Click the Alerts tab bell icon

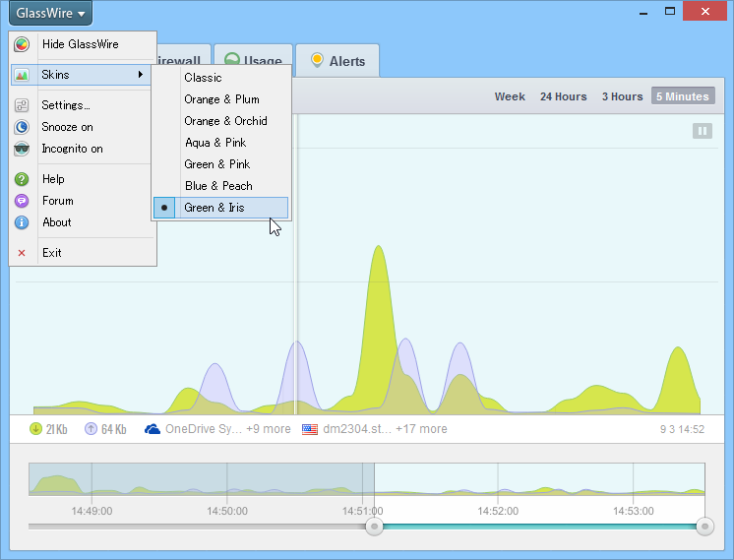pos(317,60)
